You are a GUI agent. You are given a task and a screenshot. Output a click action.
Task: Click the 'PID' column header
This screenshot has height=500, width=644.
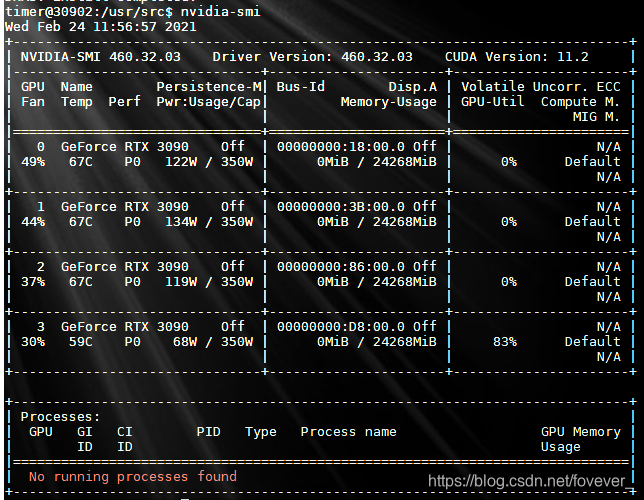[x=209, y=432]
